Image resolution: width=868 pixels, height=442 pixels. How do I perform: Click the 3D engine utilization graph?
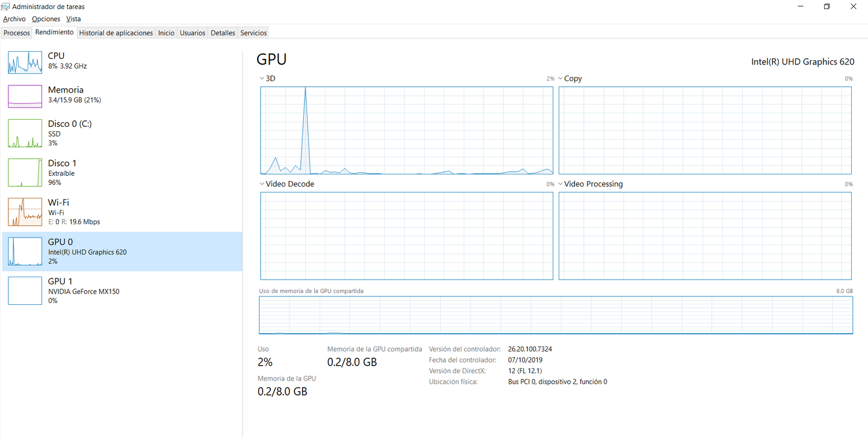pyautogui.click(x=407, y=130)
